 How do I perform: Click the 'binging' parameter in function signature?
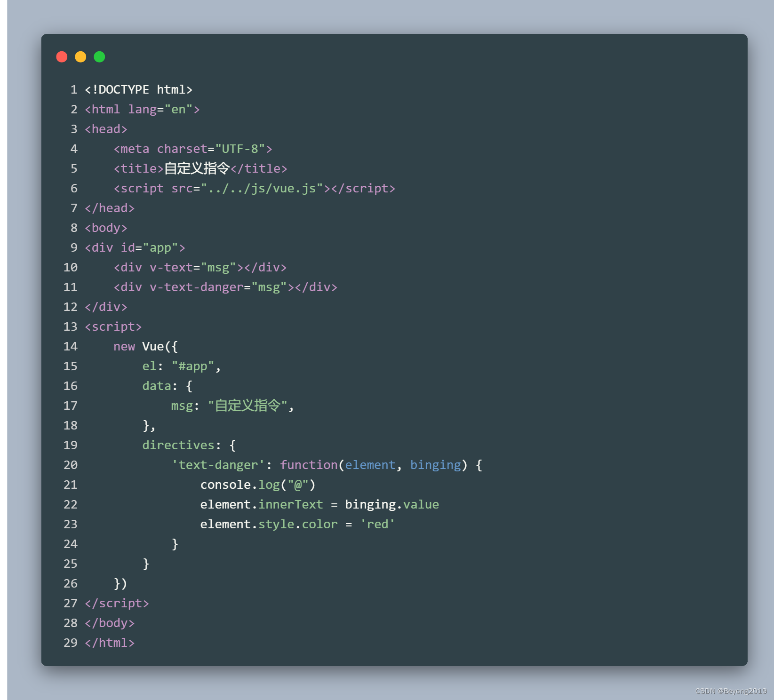click(435, 465)
